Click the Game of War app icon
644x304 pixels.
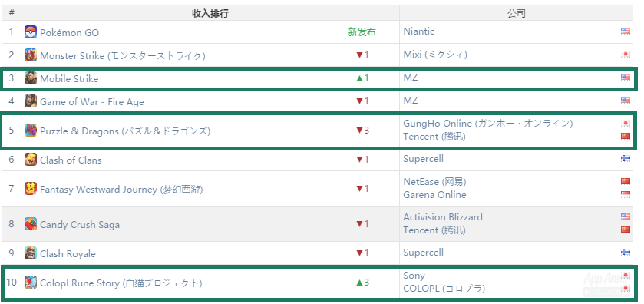(31, 101)
